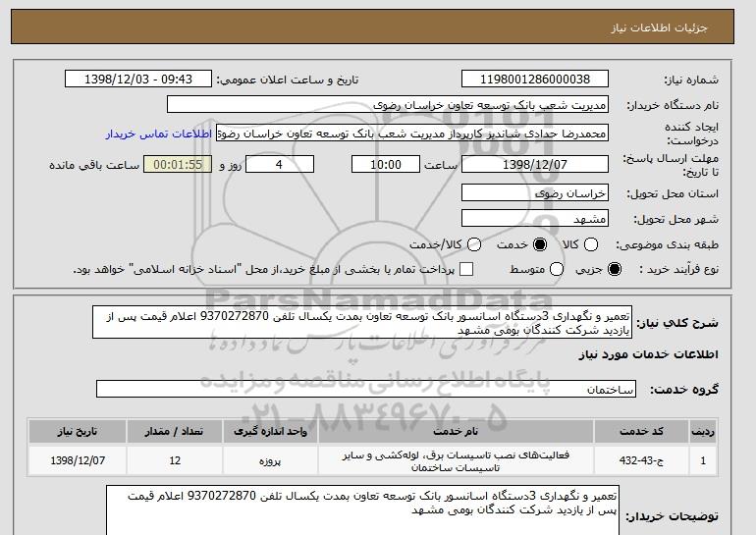Click the تاریخ نیاز column header
This screenshot has width=756, height=535.
point(78,431)
